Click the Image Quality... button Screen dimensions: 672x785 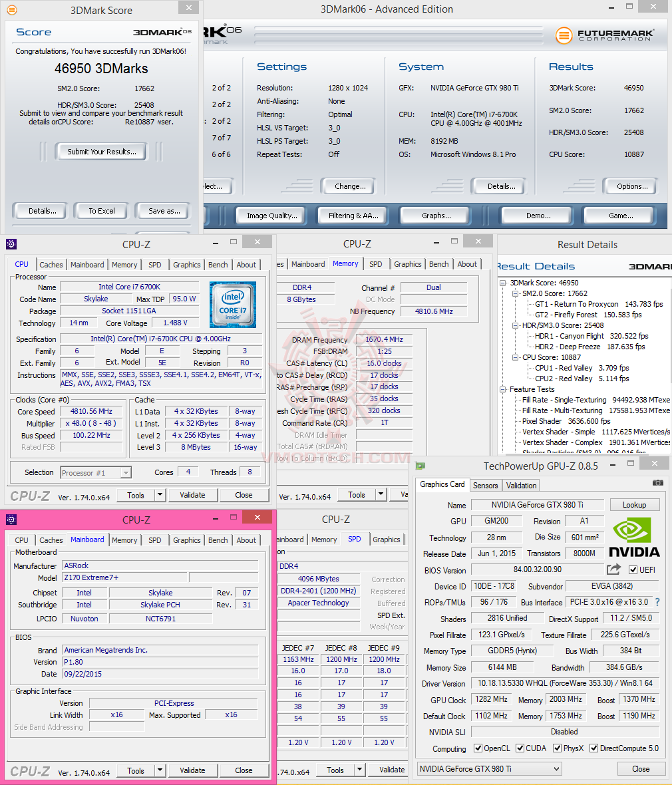click(272, 216)
